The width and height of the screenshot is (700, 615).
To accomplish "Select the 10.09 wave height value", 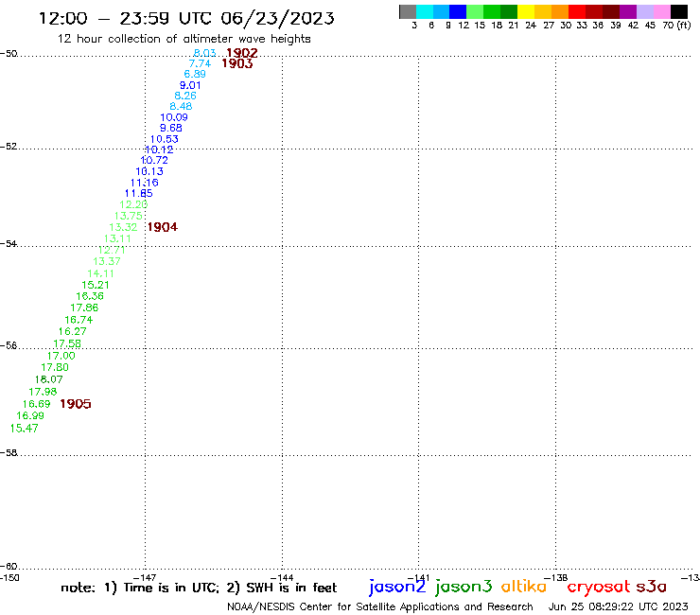I will [174, 117].
